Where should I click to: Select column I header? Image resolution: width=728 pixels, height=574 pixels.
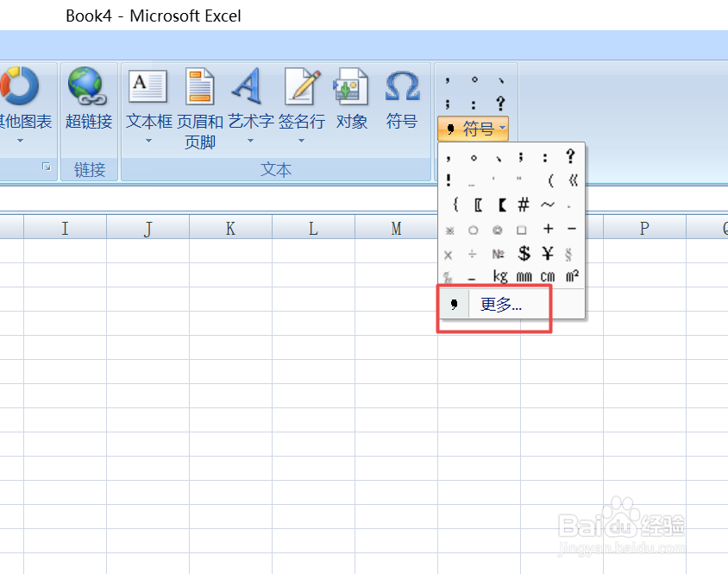pyautogui.click(x=65, y=228)
